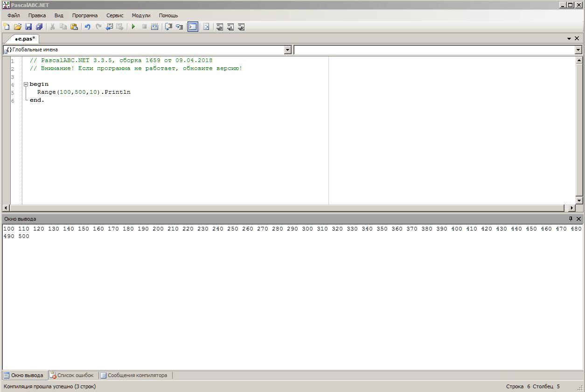585x392 pixels.
Task: Run the program with green arrow
Action: (133, 27)
